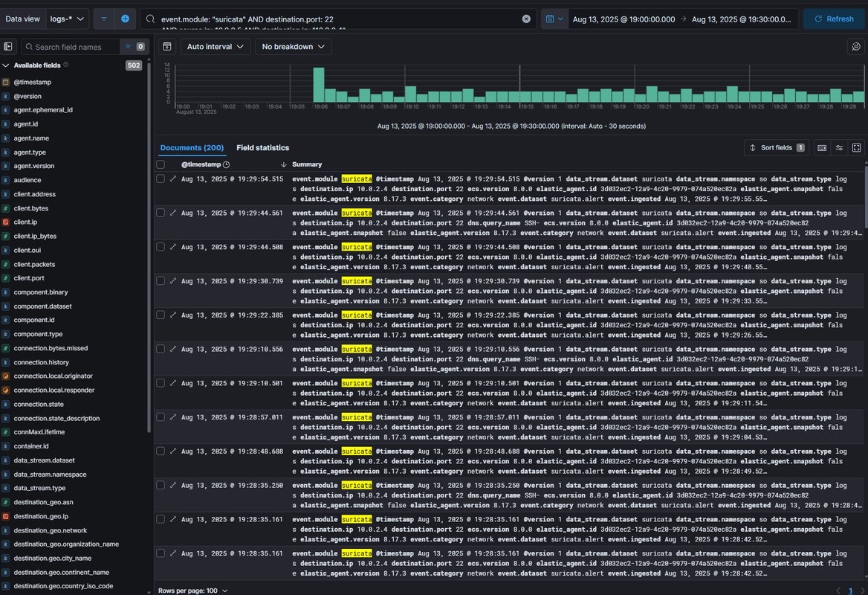Enter fullscreen mode for the document grid

(856, 148)
